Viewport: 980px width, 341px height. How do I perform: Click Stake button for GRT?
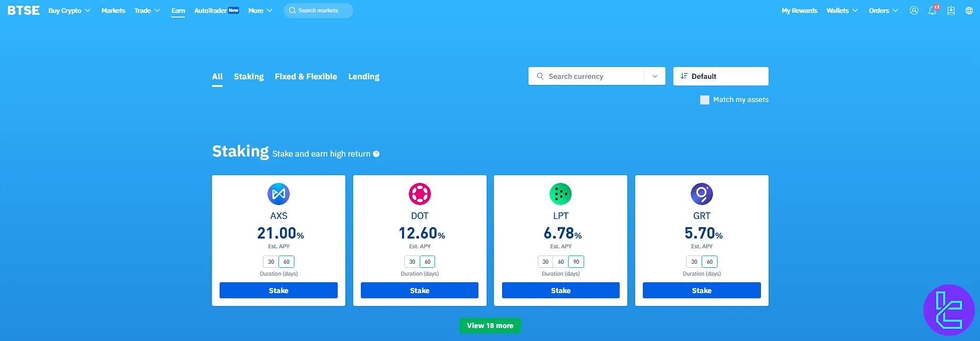point(702,291)
